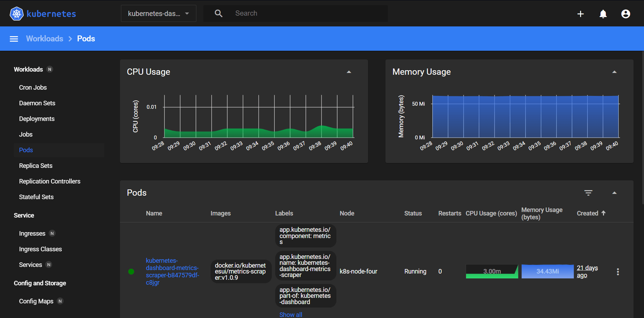Open Cron Jobs in sidebar
Image resolution: width=644 pixels, height=318 pixels.
click(x=33, y=88)
